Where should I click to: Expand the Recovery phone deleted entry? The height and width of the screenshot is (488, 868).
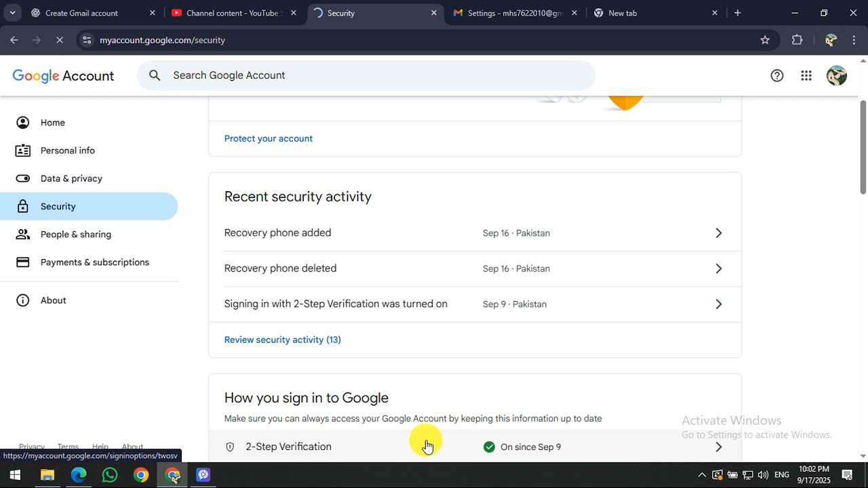[x=475, y=268]
